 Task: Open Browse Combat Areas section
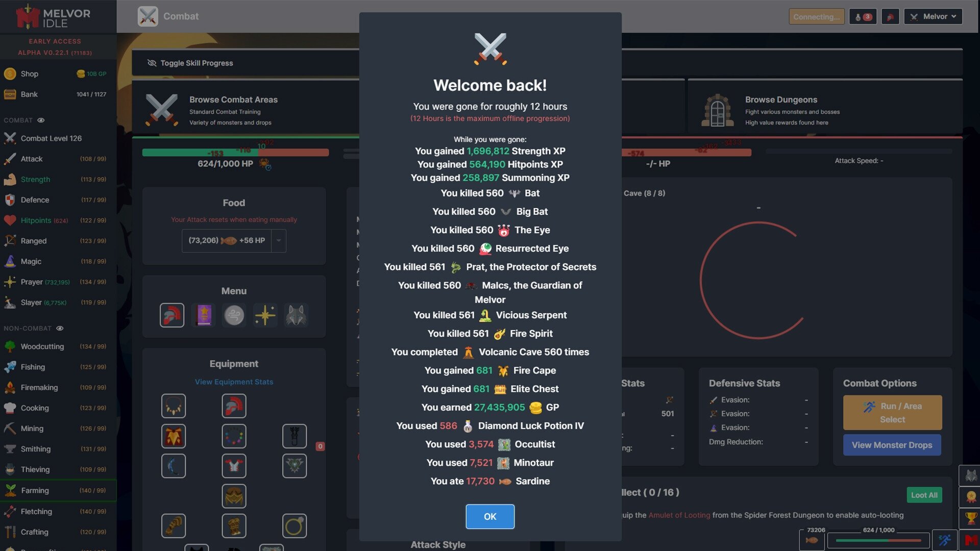(x=233, y=109)
